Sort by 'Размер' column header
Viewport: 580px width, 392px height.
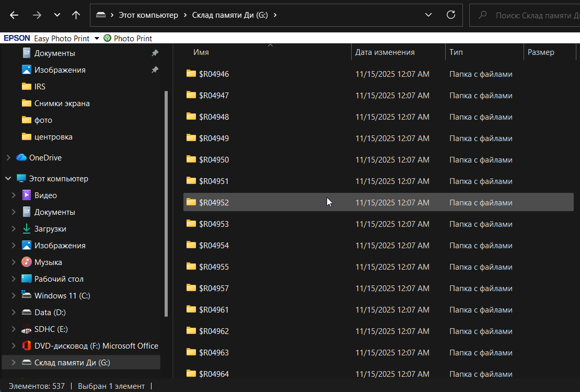click(x=541, y=52)
